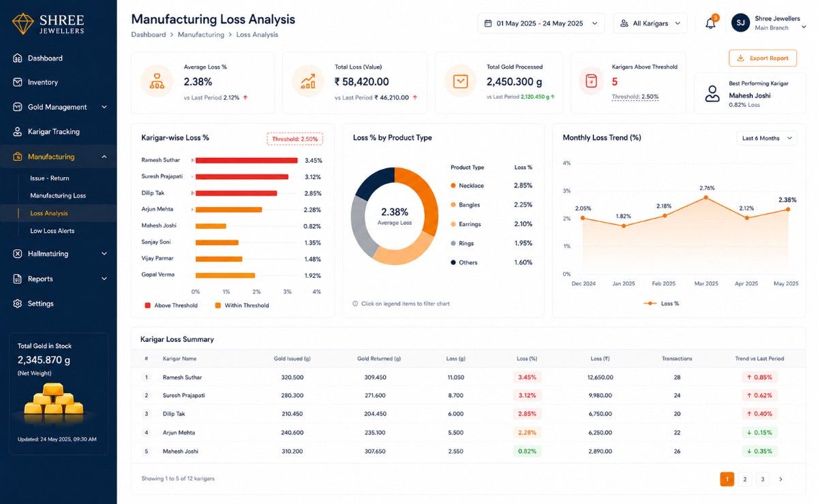Screen dimensions: 818x504
Task: Toggle Earrings legend item
Action: point(466,224)
